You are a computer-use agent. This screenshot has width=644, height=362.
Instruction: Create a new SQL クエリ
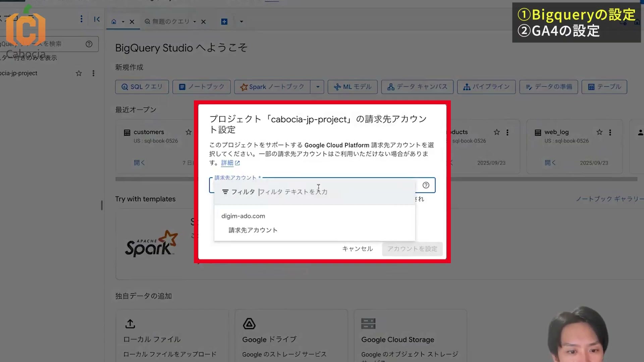click(142, 87)
